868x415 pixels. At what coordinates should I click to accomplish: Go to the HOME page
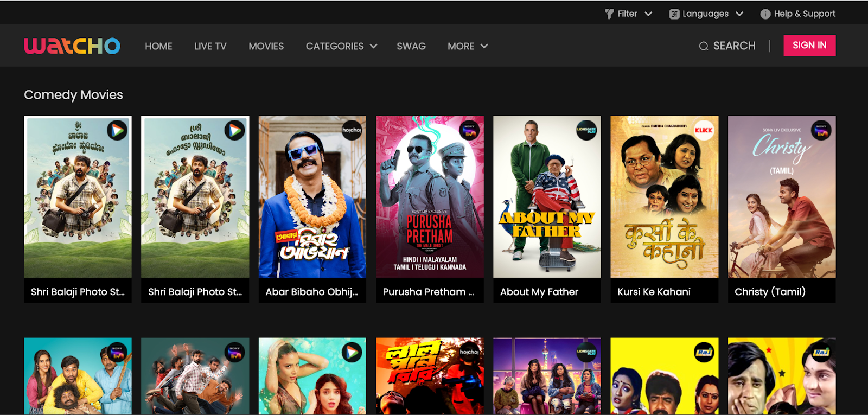pos(158,46)
